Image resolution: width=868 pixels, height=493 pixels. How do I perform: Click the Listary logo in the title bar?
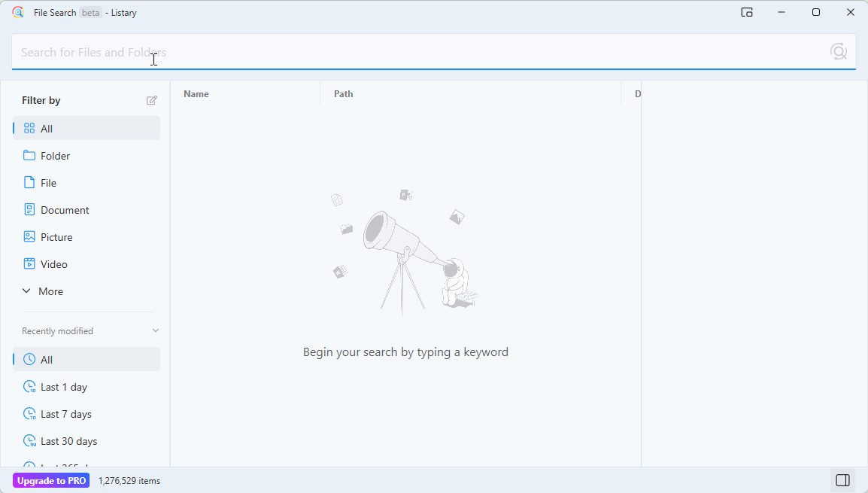18,12
